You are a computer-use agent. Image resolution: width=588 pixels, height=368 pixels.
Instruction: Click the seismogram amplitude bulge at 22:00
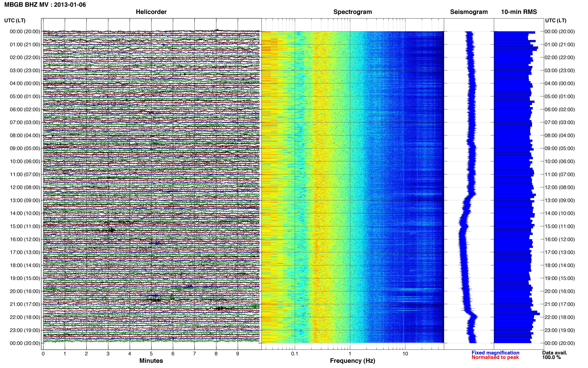click(x=474, y=317)
